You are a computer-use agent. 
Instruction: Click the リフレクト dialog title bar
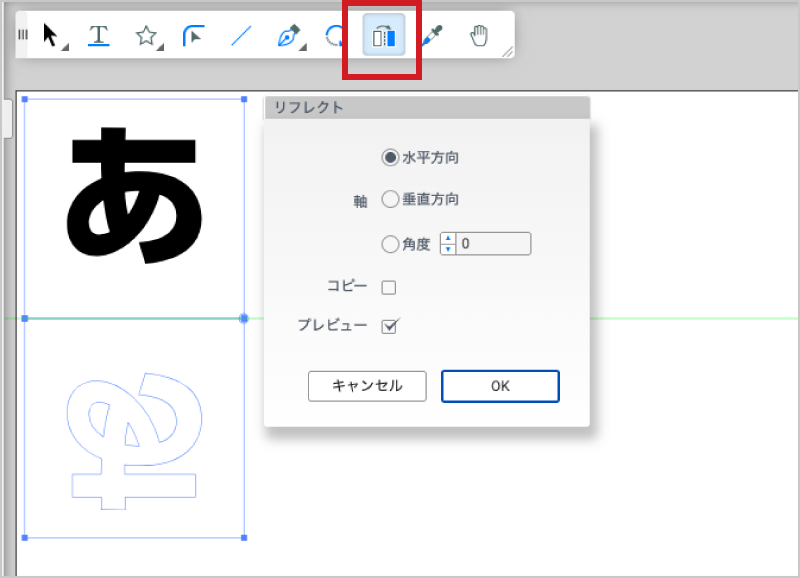(x=427, y=108)
